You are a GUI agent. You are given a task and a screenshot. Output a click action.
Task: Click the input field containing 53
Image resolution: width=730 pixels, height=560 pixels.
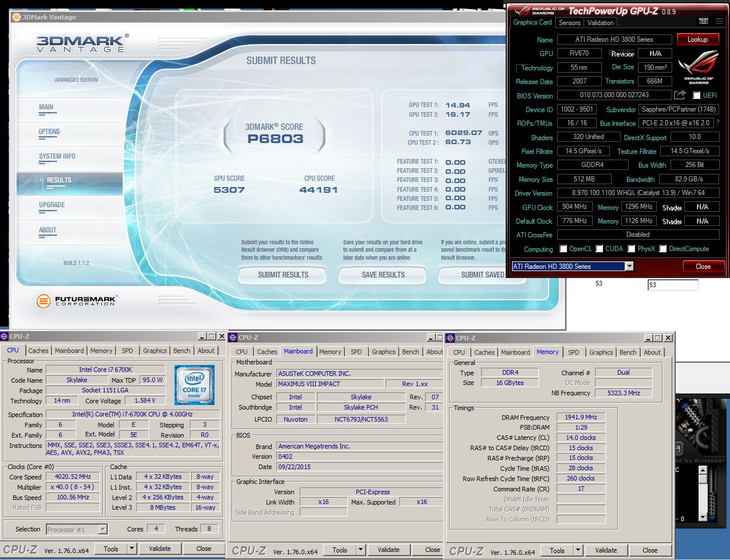click(x=673, y=285)
